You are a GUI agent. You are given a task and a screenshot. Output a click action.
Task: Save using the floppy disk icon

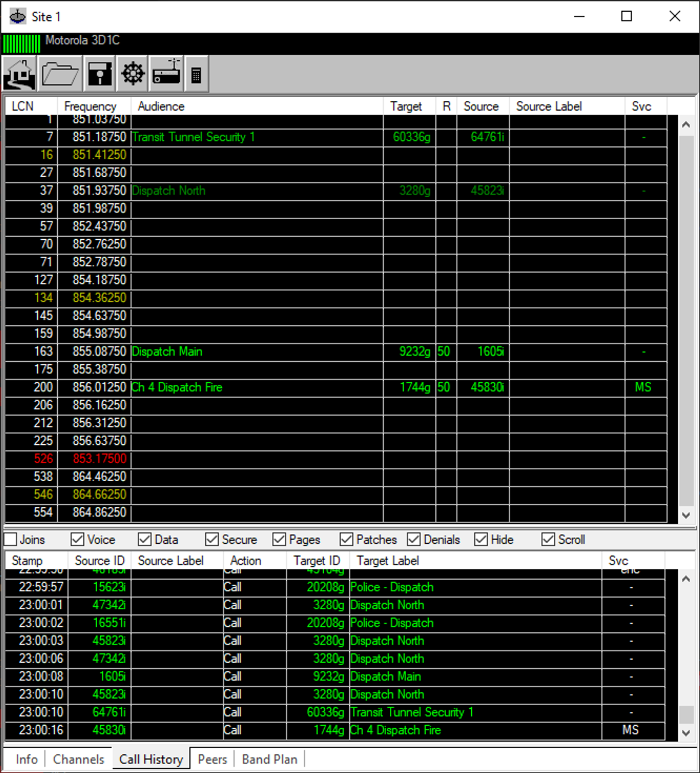click(99, 74)
